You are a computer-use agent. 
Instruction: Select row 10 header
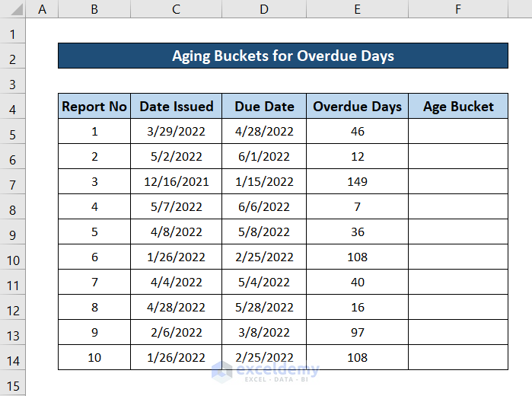tap(12, 260)
